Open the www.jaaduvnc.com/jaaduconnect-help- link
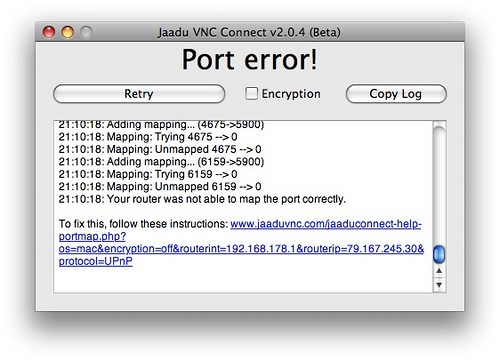 pos(326,224)
